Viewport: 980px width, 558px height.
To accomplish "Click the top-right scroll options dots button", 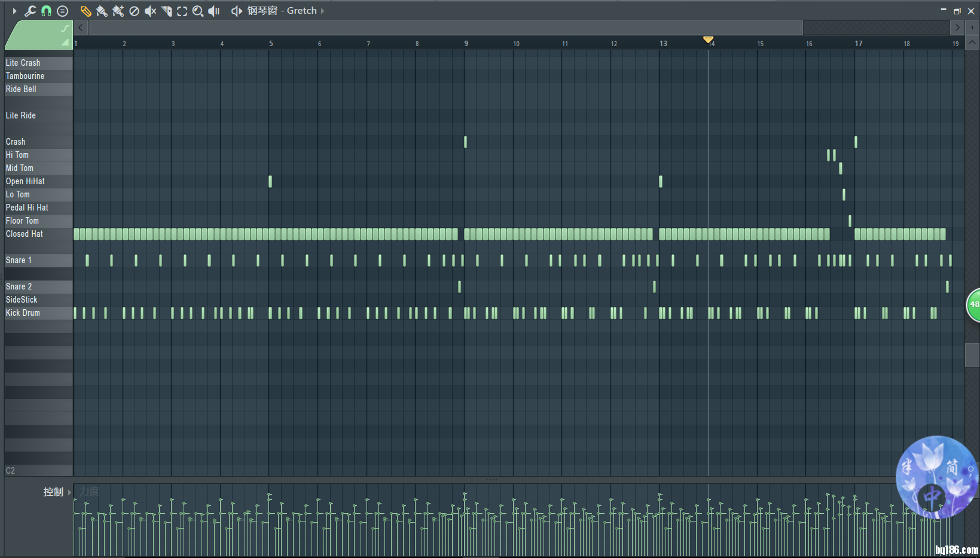I will pos(972,28).
